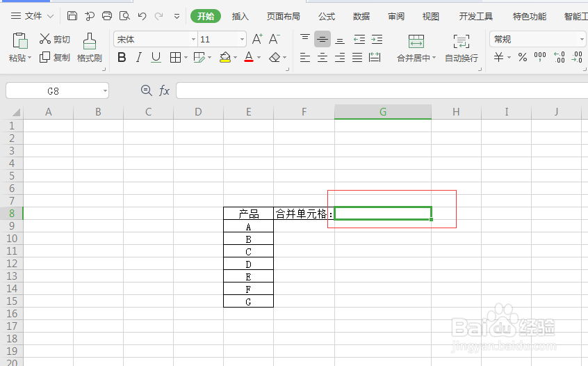Click the fx insert function icon

click(x=164, y=90)
